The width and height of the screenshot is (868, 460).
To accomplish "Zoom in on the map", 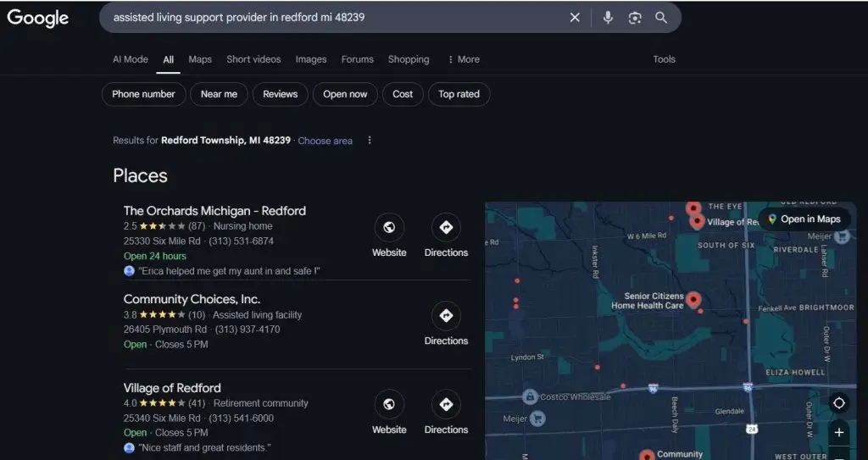I will [839, 432].
